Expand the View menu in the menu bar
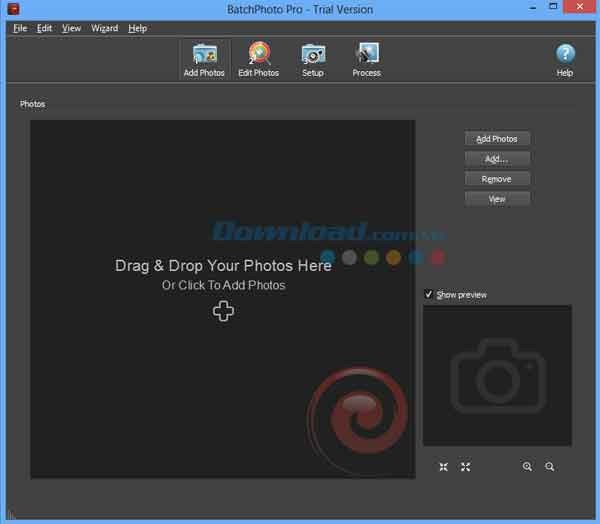The image size is (600, 524). click(71, 28)
